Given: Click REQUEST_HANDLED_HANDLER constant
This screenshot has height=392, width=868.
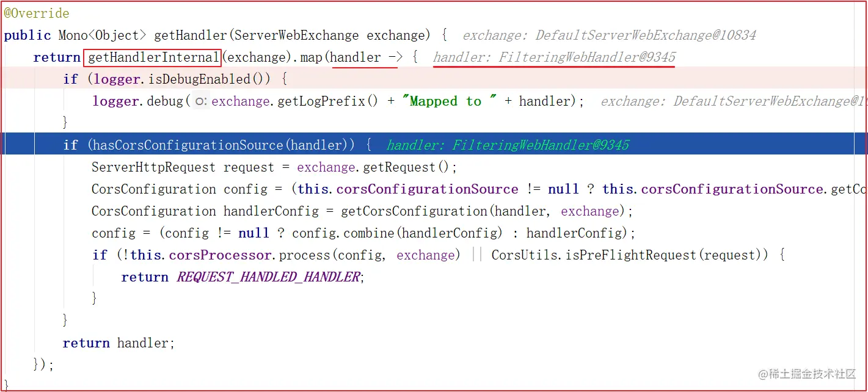Looking at the screenshot, I should click(268, 277).
